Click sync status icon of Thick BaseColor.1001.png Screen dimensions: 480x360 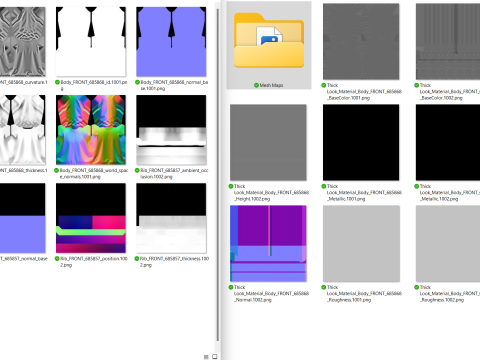click(x=324, y=85)
